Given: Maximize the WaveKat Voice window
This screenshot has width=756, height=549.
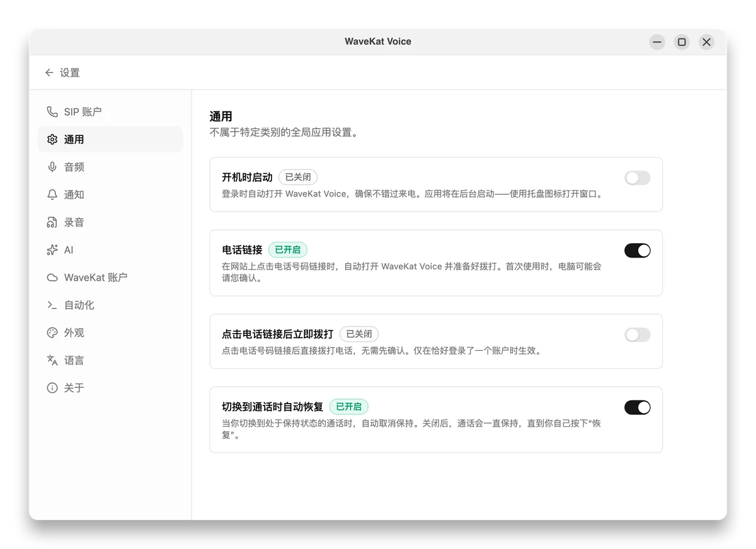Looking at the screenshot, I should click(682, 42).
